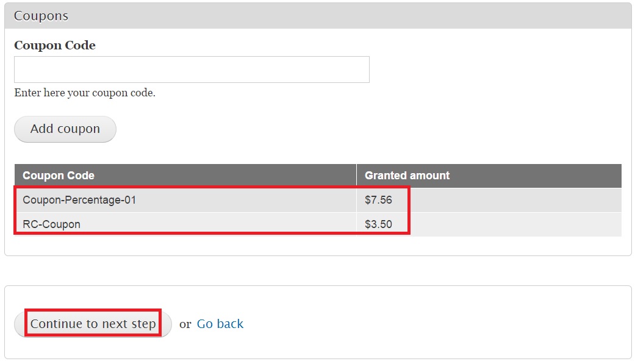Screen dimensions: 635x364
Task: Click the 'Enter here your coupon code' hint
Action: (85, 93)
